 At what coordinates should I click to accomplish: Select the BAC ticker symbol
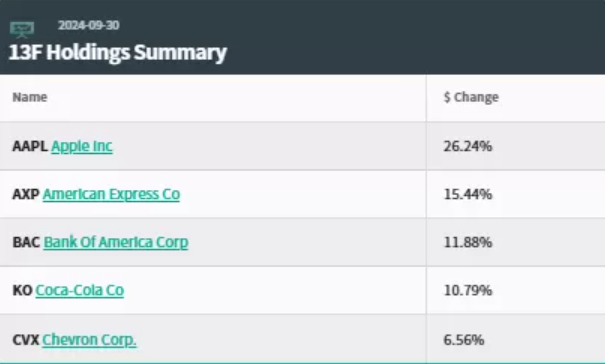[26, 242]
